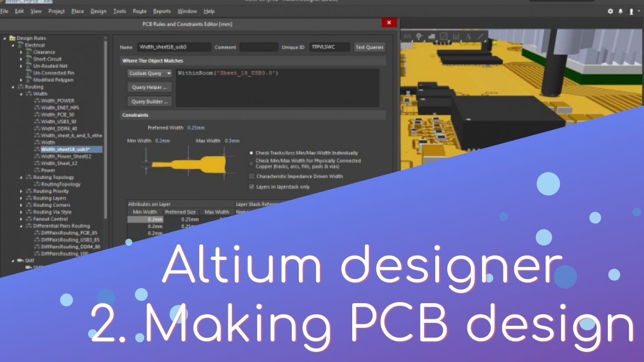Enable Characteristic Impedance Driven Width

point(252,176)
